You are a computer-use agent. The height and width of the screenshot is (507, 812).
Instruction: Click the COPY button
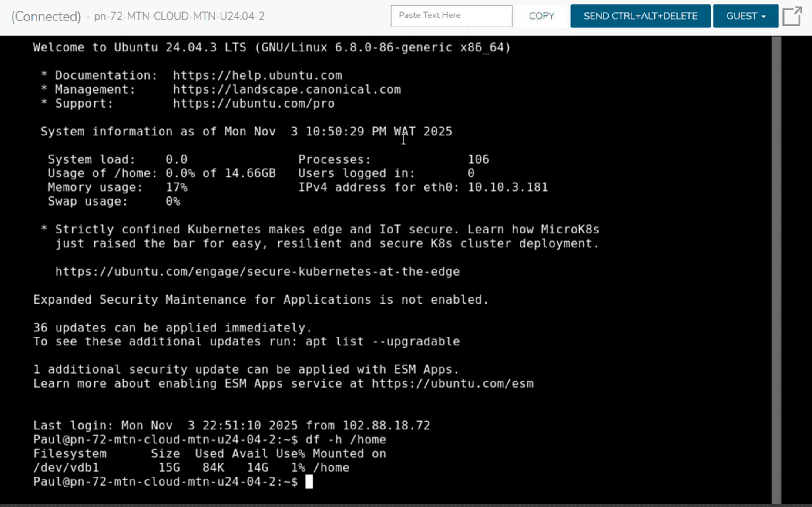pyautogui.click(x=541, y=16)
